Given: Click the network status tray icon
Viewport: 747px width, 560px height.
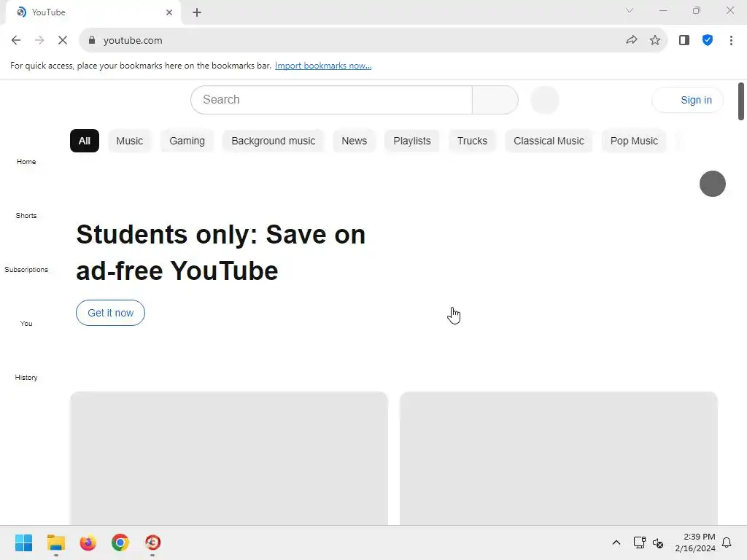Looking at the screenshot, I should click(x=639, y=542).
